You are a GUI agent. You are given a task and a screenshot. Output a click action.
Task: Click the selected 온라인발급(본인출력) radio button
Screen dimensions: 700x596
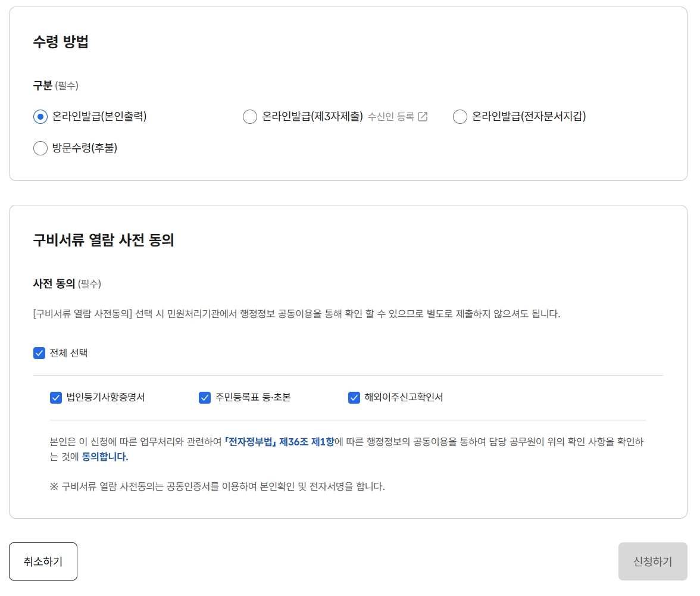click(40, 117)
